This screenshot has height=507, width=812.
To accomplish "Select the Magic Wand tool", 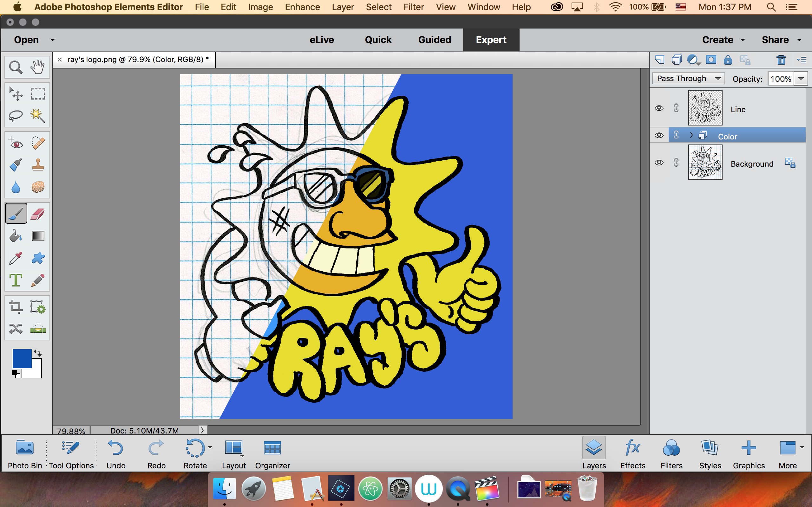I will 37,116.
